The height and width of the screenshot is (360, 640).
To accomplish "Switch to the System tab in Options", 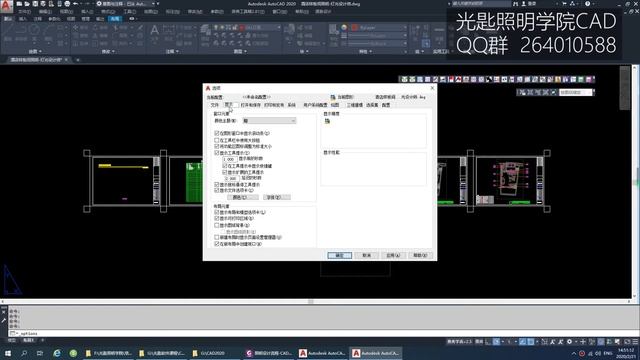I will point(291,105).
